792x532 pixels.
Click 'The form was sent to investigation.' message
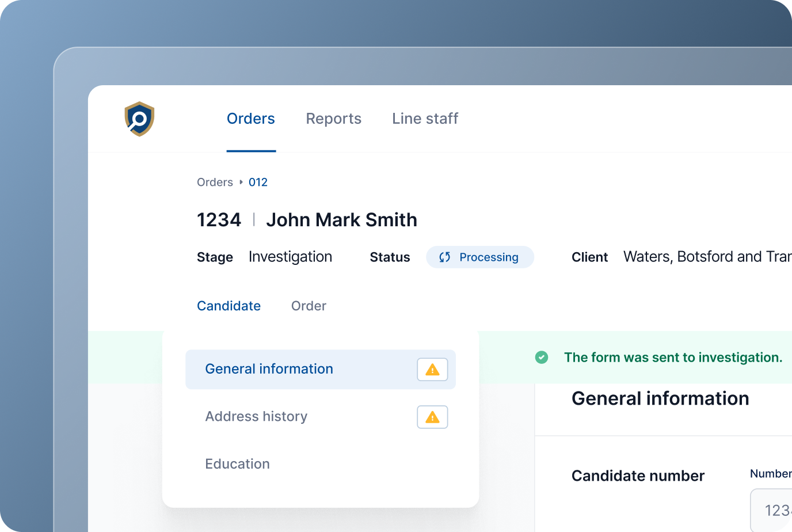673,358
